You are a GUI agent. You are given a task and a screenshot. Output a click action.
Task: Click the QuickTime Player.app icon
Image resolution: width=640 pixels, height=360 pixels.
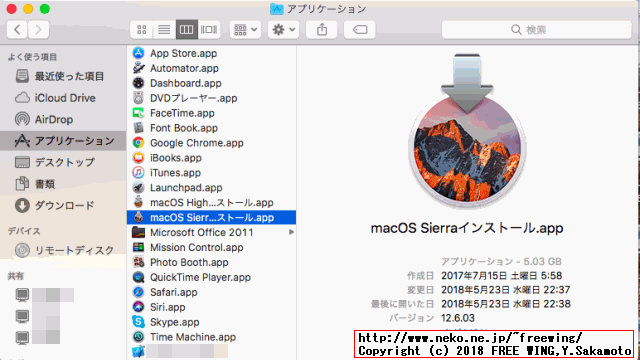point(138,277)
